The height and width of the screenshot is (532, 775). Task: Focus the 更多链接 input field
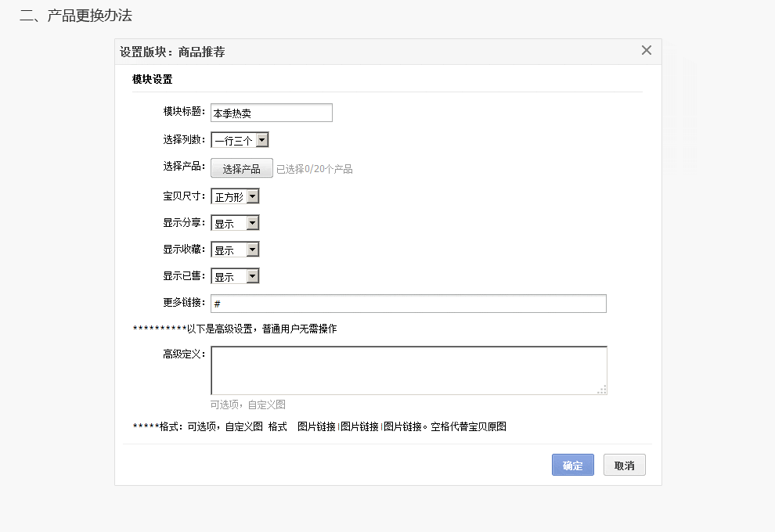408,304
